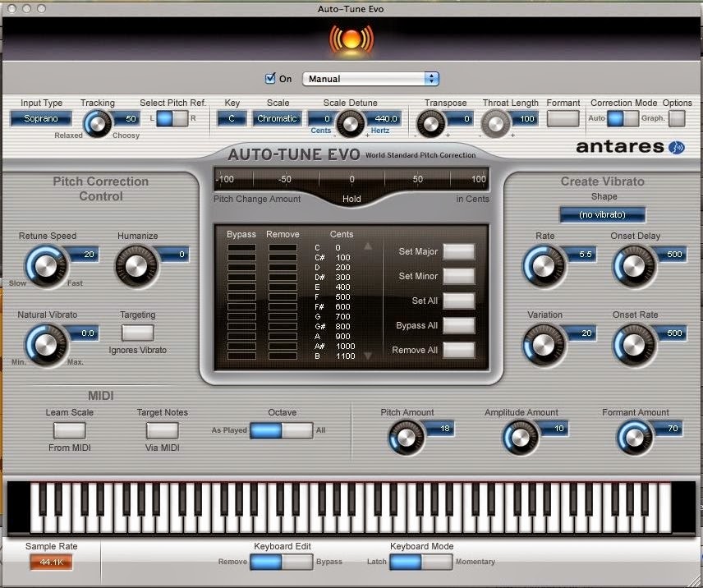
Task: Toggle the Octave As Played/All switch
Action: tap(282, 430)
